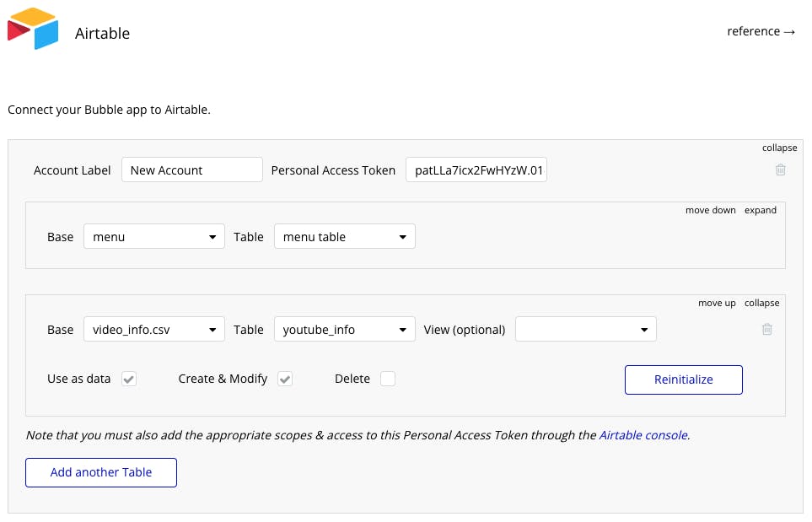Viewport: 812px width, 522px height.
Task: Click the Reinitialize button
Action: [684, 380]
